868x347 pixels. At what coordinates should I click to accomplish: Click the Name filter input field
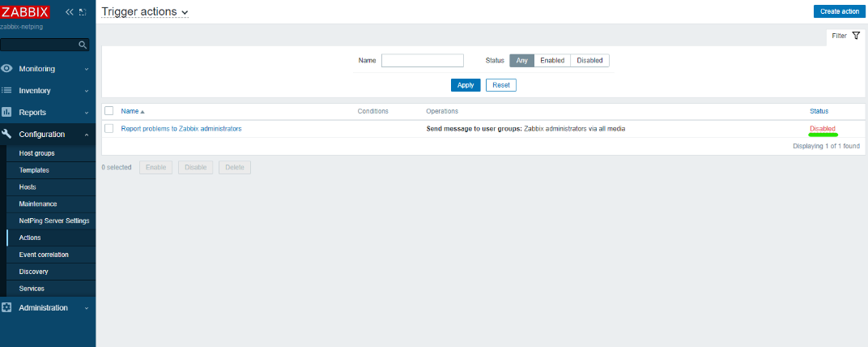422,61
